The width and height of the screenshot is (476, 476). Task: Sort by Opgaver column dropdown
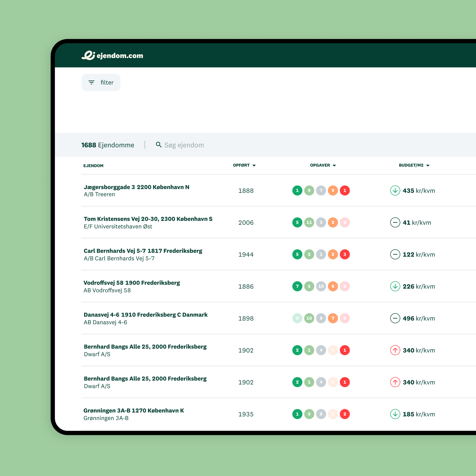click(323, 165)
